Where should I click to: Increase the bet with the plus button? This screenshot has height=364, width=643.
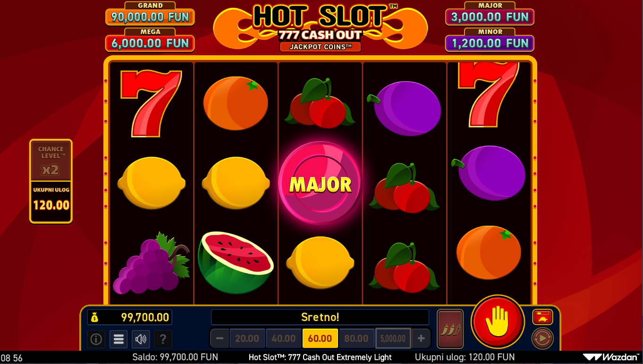pos(421,339)
